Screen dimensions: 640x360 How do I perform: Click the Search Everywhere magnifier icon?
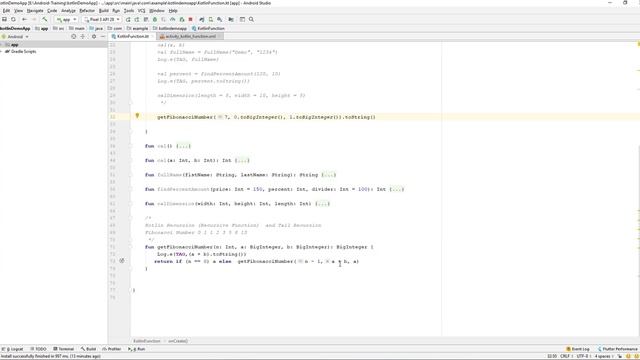click(251, 19)
